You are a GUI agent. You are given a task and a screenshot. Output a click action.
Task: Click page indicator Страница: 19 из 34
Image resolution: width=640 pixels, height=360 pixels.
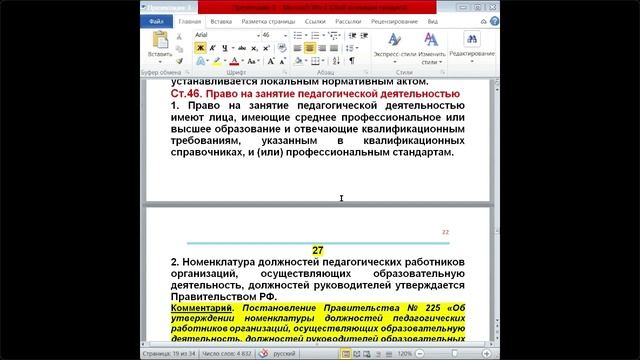tap(169, 353)
